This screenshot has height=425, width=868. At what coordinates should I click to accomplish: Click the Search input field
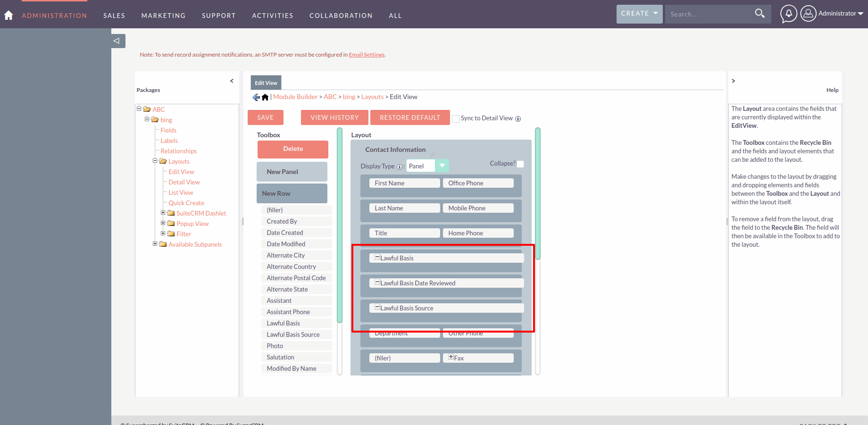point(708,14)
